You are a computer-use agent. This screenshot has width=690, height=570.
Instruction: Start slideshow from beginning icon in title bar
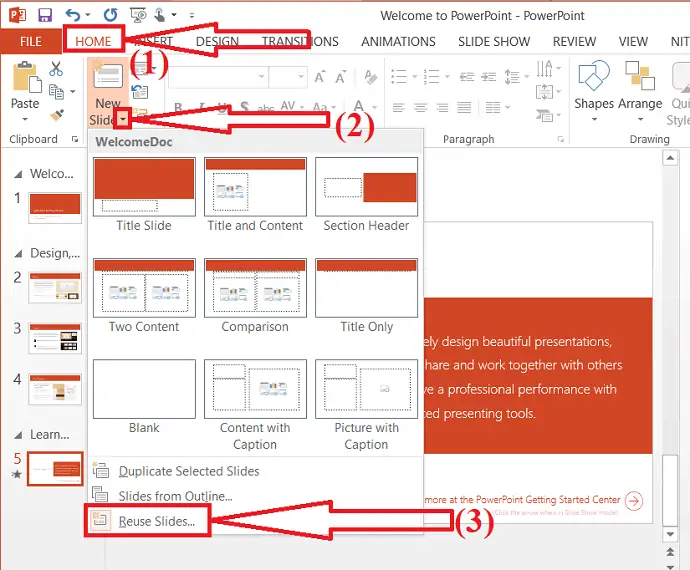click(138, 15)
